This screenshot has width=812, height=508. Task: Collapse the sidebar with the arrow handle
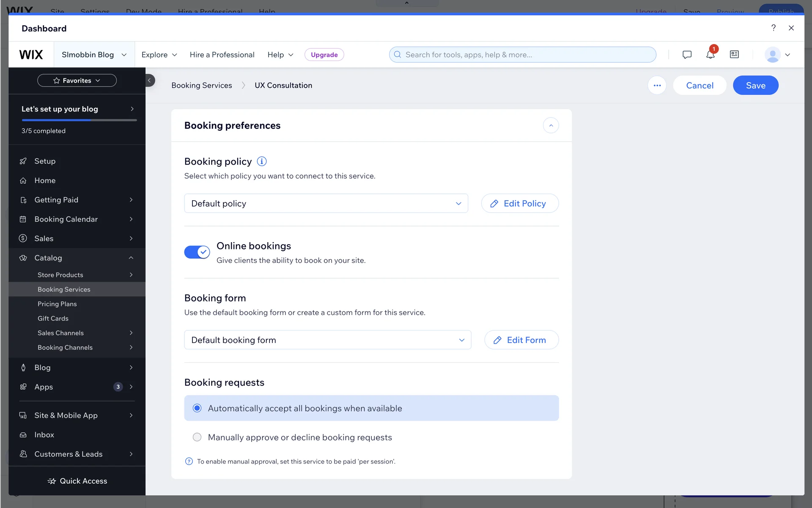149,80
